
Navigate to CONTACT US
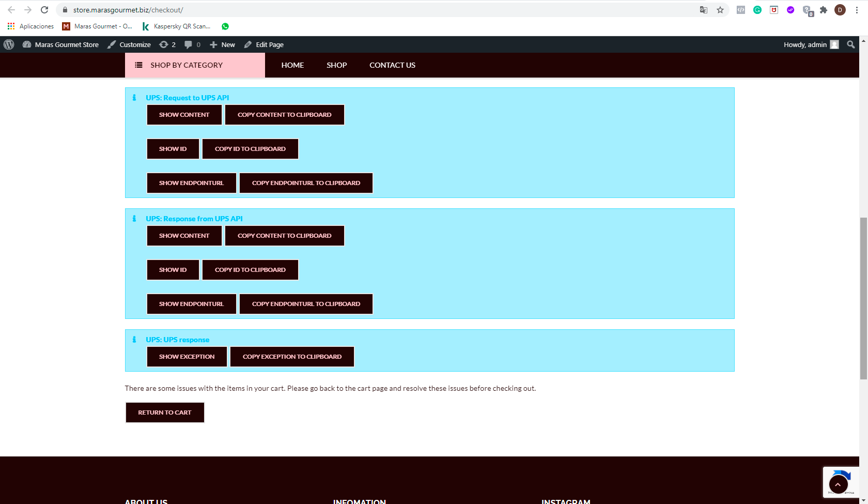point(392,65)
